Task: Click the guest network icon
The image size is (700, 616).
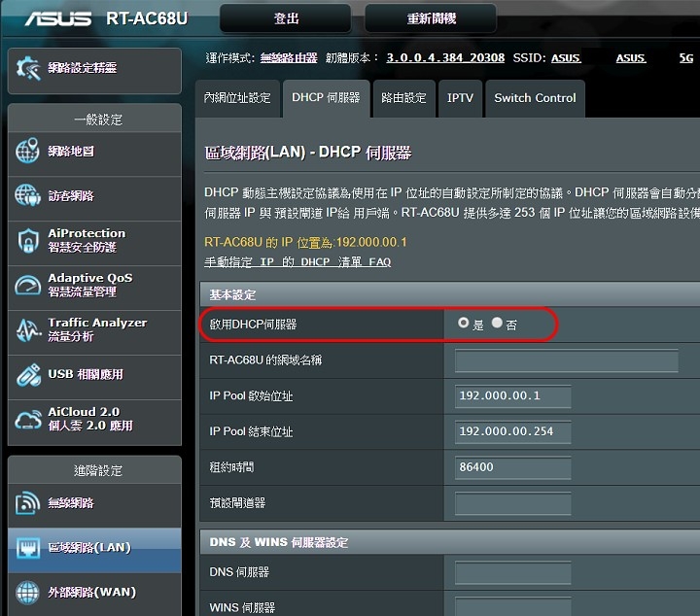Action: pos(27,195)
